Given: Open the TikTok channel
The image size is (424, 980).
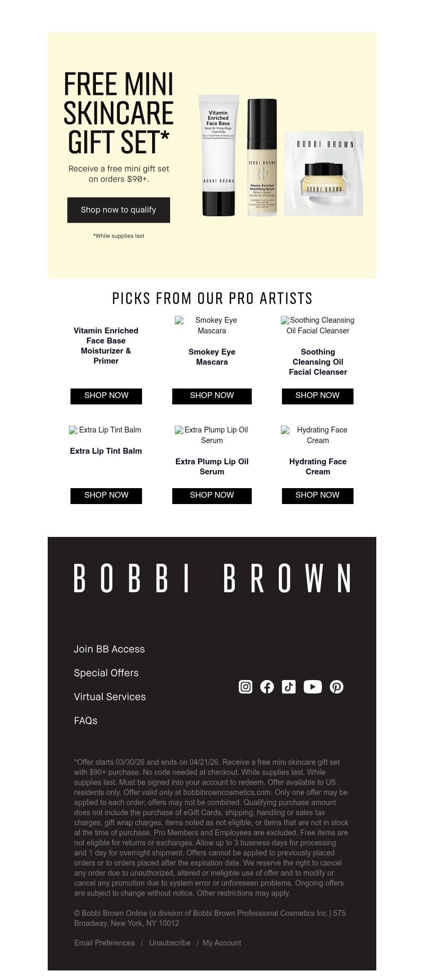Looking at the screenshot, I should point(289,686).
